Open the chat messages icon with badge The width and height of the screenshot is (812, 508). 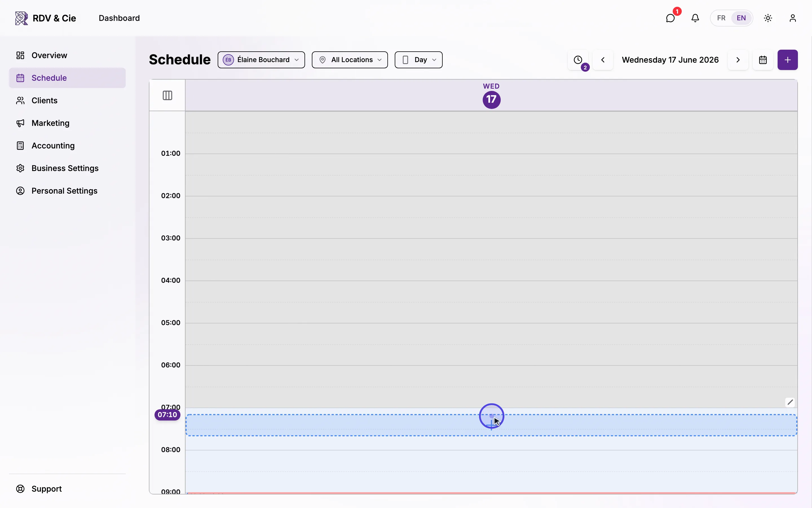tap(670, 18)
